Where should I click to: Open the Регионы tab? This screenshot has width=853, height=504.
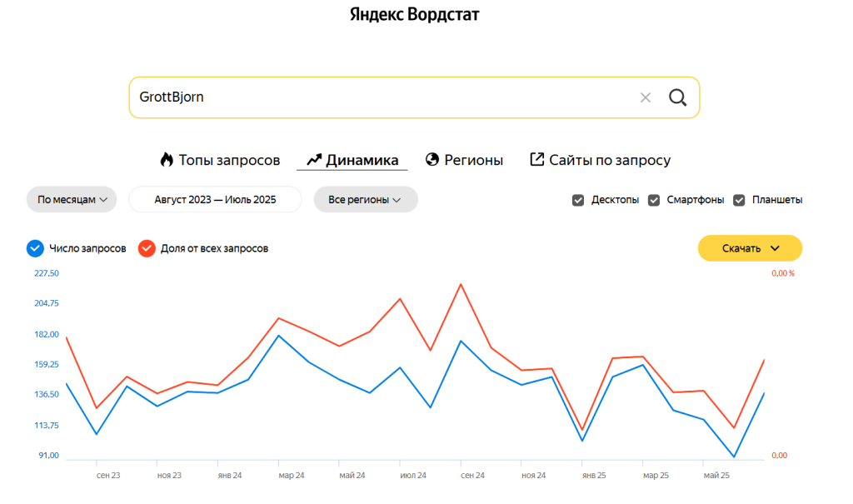point(473,160)
